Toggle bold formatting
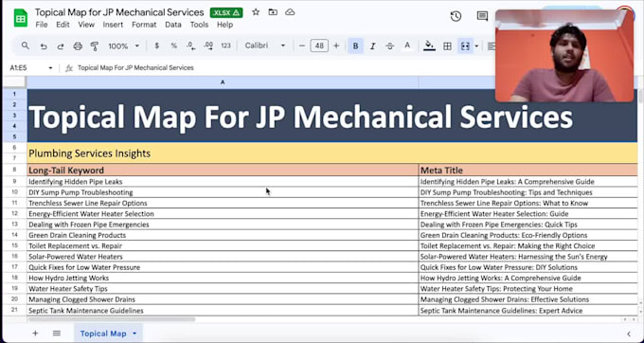Screen dimensions: 644x343 coord(356,46)
